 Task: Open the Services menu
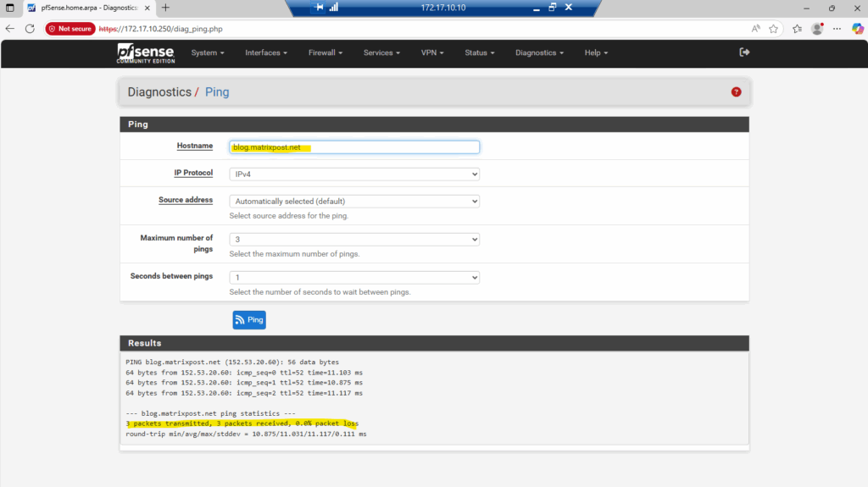click(381, 53)
